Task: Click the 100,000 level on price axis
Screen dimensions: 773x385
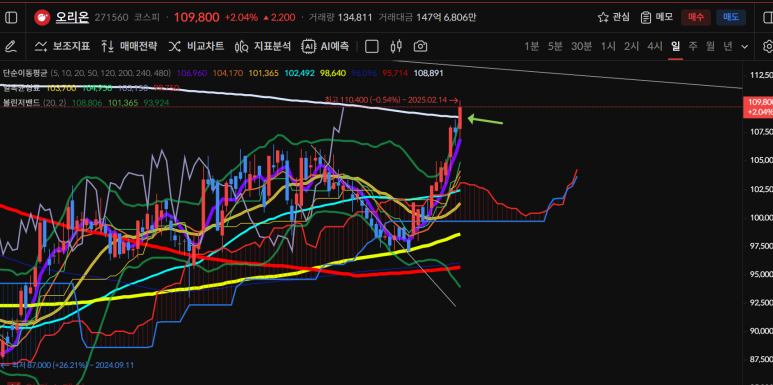Action: 761,217
